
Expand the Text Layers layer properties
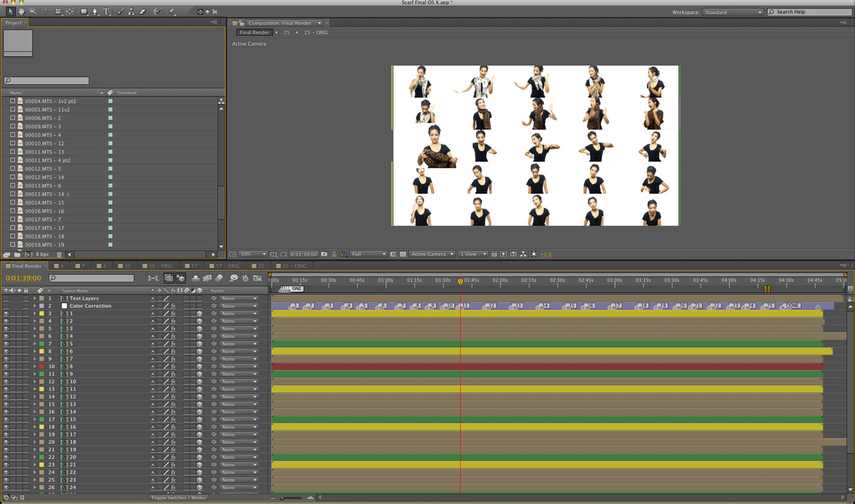coord(34,298)
